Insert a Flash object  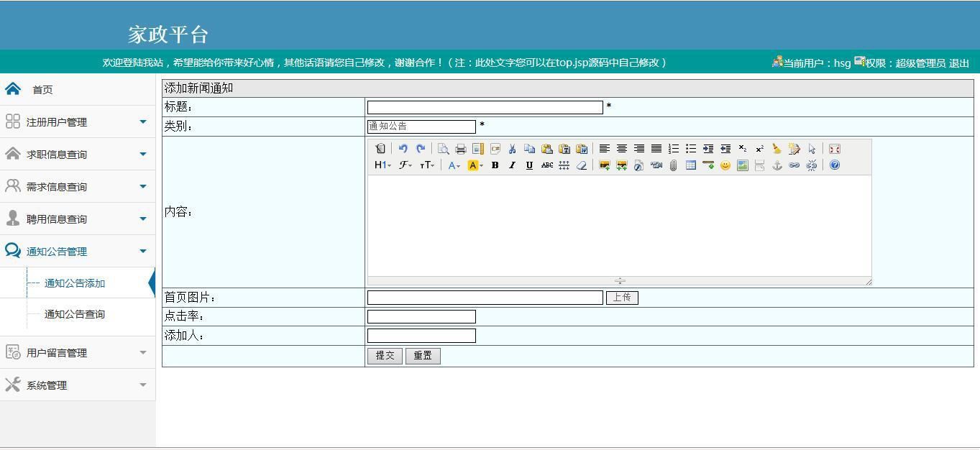point(639,165)
